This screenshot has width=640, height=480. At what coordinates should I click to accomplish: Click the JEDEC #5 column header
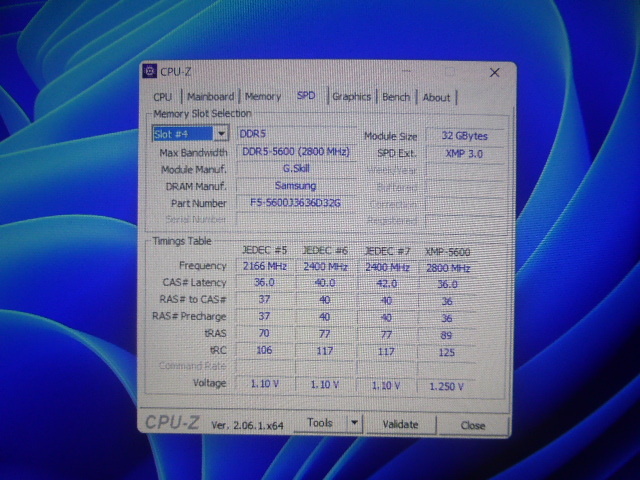(x=264, y=250)
